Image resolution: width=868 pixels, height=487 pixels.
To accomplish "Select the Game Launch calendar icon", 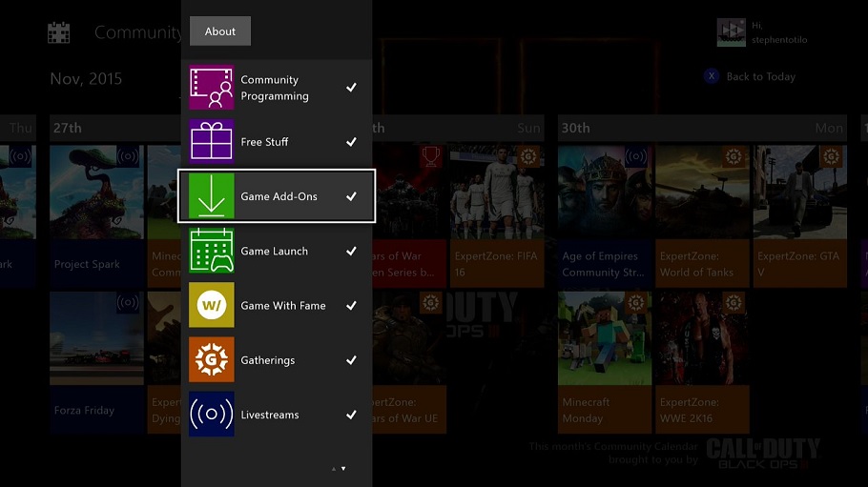I will click(x=212, y=251).
